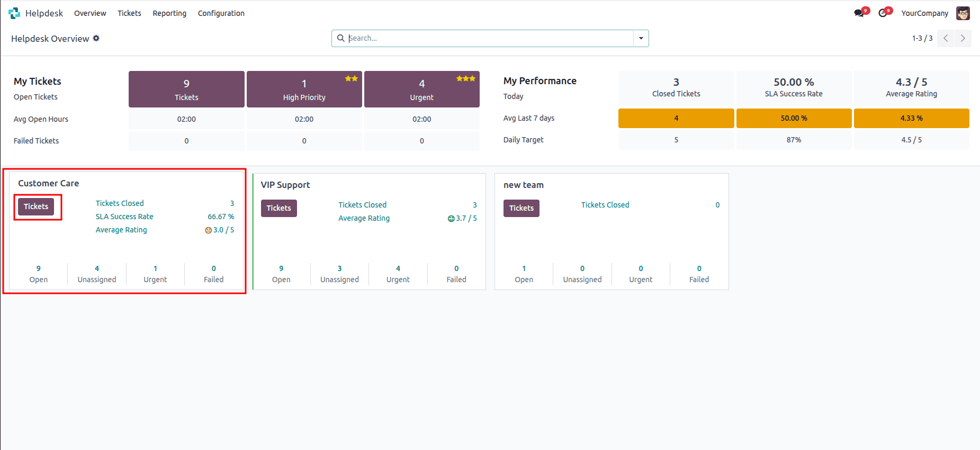Click the Helpdesk Overview breadcrumb title
980x450 pixels.
point(50,39)
